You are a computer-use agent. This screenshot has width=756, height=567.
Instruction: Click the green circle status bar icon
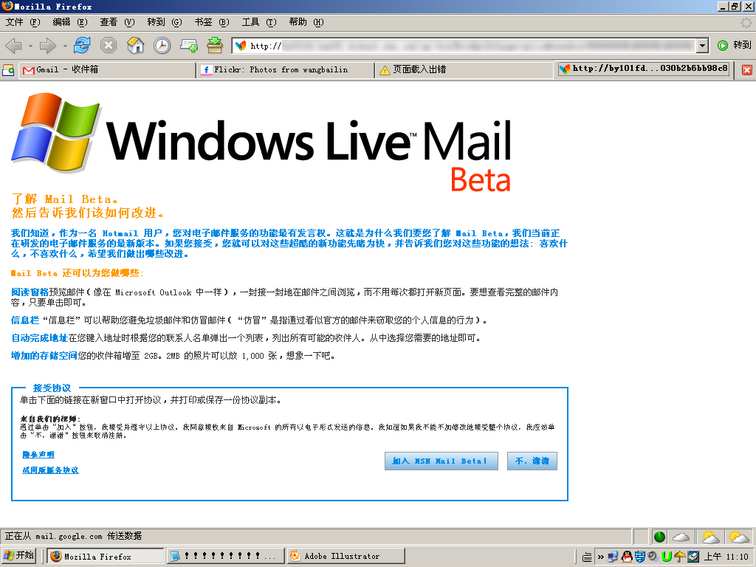pos(659,537)
